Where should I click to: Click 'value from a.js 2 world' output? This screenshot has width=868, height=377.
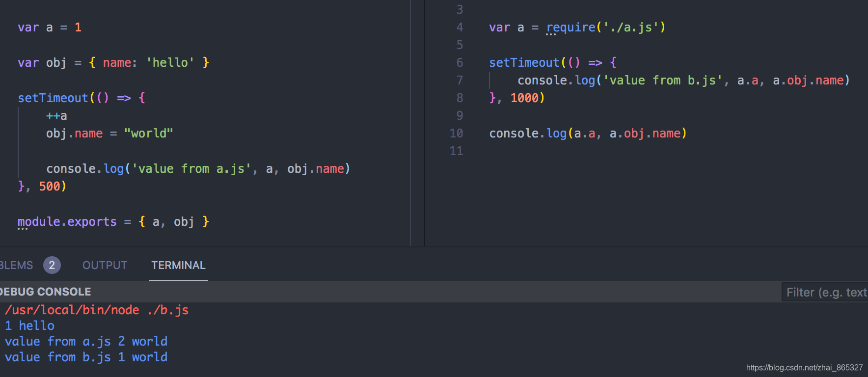click(x=86, y=342)
